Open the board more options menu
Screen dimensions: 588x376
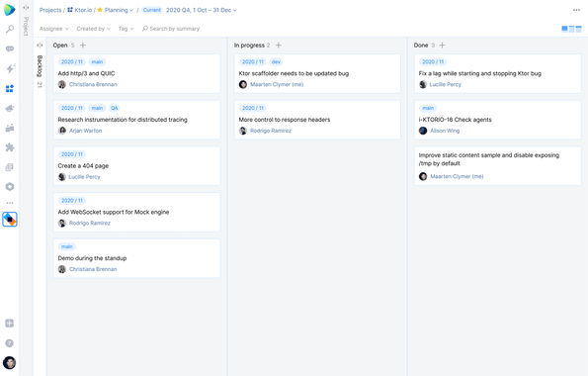pos(576,10)
